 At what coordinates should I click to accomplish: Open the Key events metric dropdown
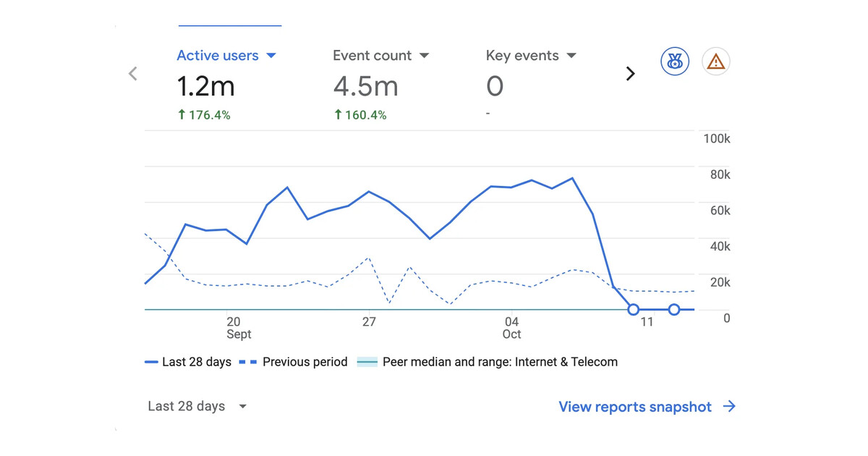point(531,56)
